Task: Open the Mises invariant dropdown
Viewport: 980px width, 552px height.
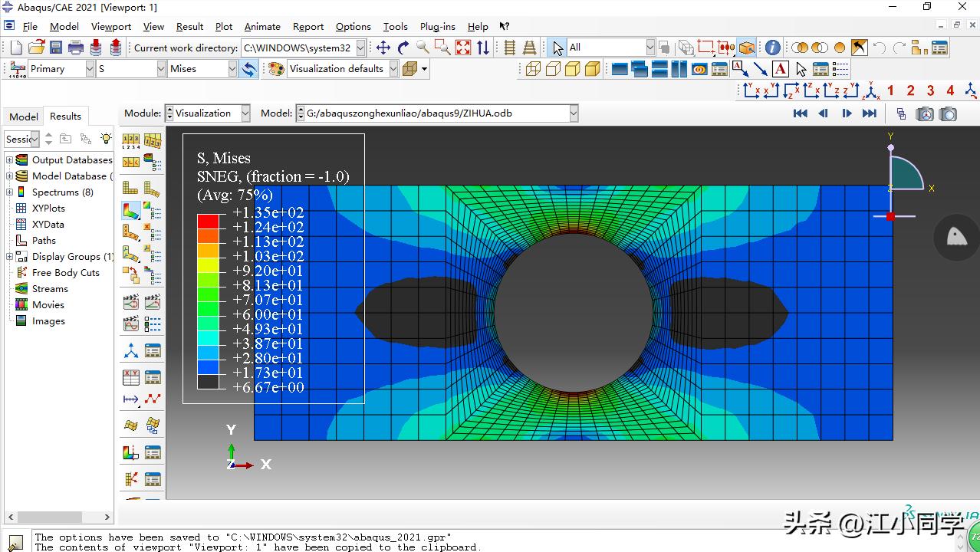Action: (x=232, y=69)
